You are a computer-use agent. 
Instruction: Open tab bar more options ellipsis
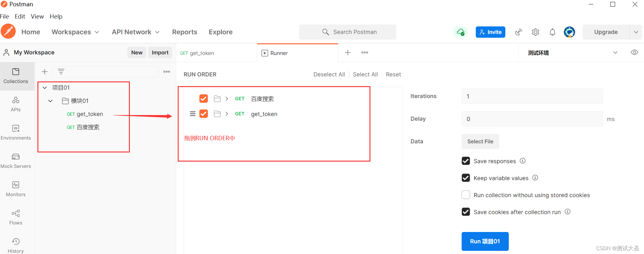click(365, 52)
